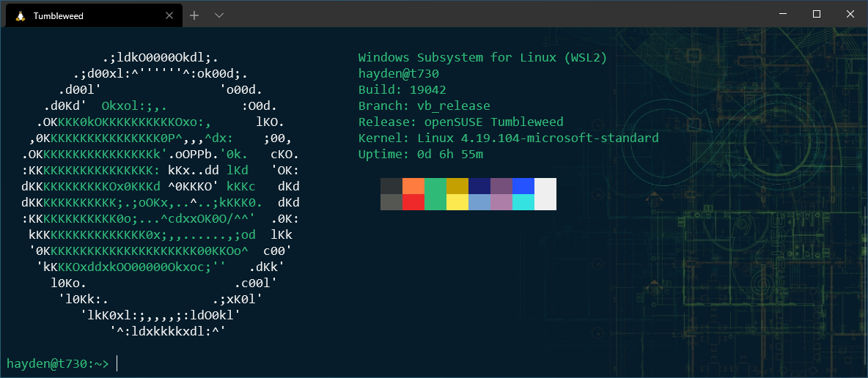The width and height of the screenshot is (868, 378).
Task: Close the terminal window
Action: 850,15
